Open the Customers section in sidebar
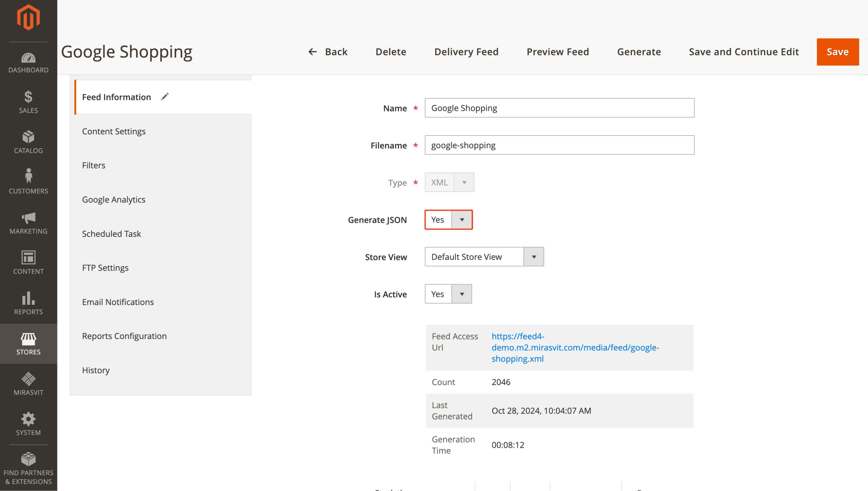 [x=28, y=182]
